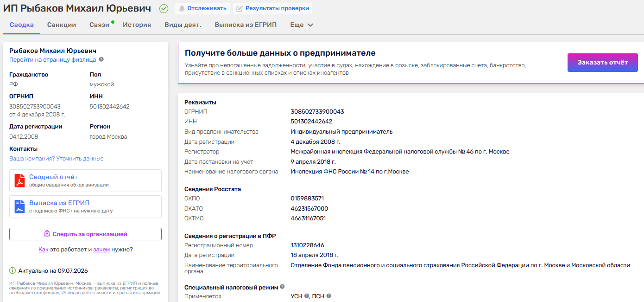Screen dimensions: 644x302
Task: Click the Гражданство value РФ
Action: 14,84
